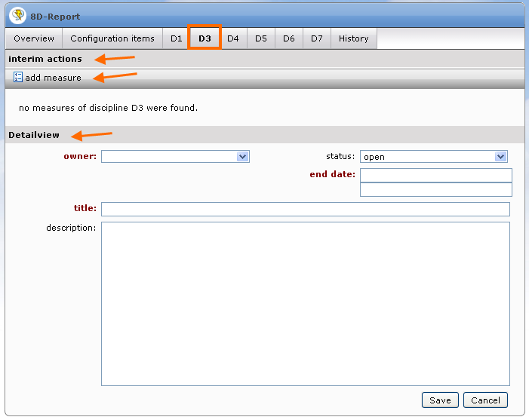Select the D1 tab

click(x=176, y=38)
